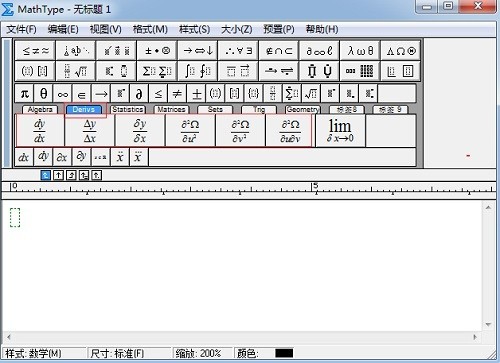Open the operator symbols palette ±•⊗

pyautogui.click(x=157, y=51)
